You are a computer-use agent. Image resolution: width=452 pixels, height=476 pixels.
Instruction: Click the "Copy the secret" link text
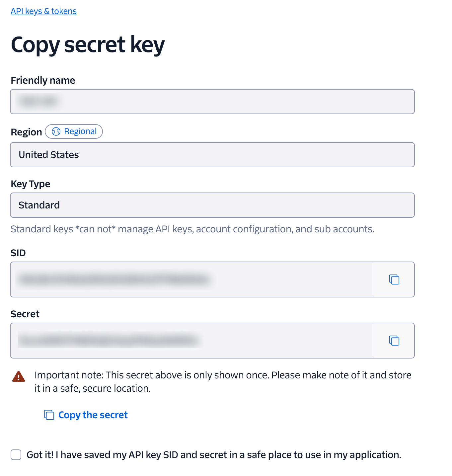pyautogui.click(x=93, y=415)
